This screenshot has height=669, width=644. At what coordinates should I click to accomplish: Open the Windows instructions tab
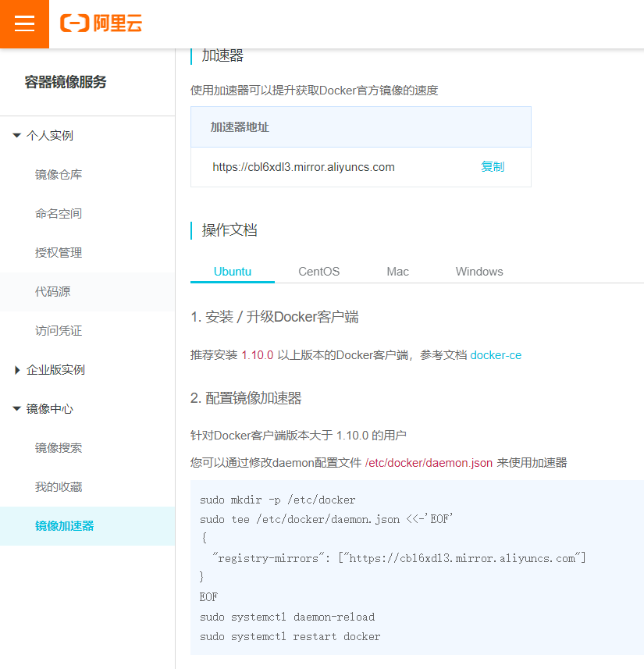[x=479, y=271]
